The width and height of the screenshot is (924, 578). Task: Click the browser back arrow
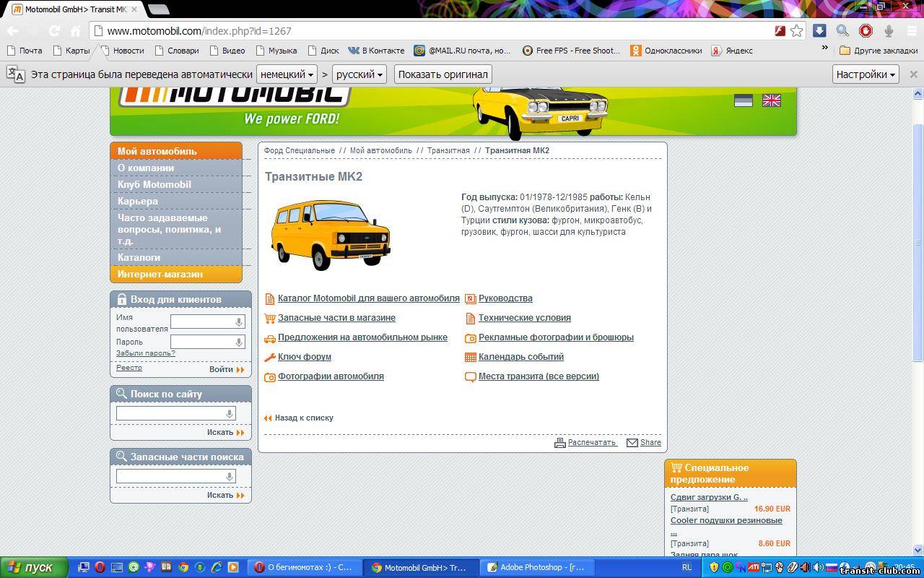(x=12, y=31)
